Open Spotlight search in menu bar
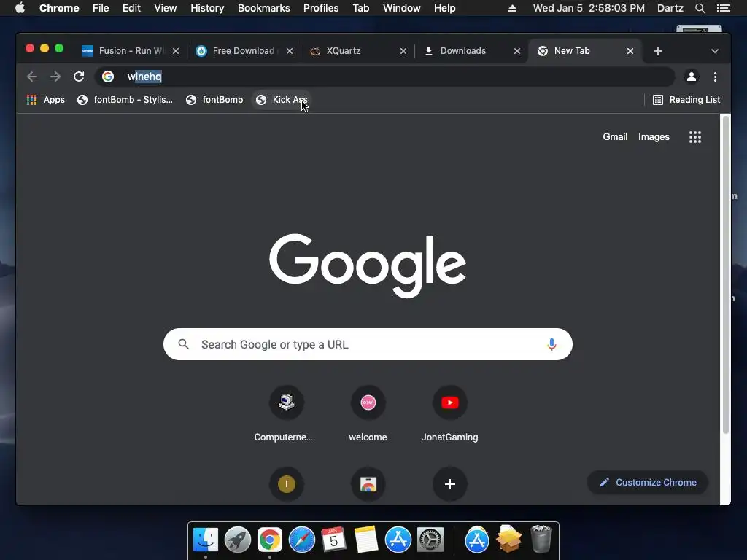Image resolution: width=747 pixels, height=560 pixels. (700, 8)
